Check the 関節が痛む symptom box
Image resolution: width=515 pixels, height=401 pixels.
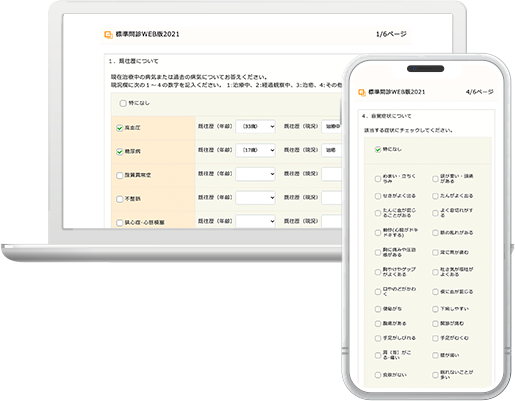435,324
